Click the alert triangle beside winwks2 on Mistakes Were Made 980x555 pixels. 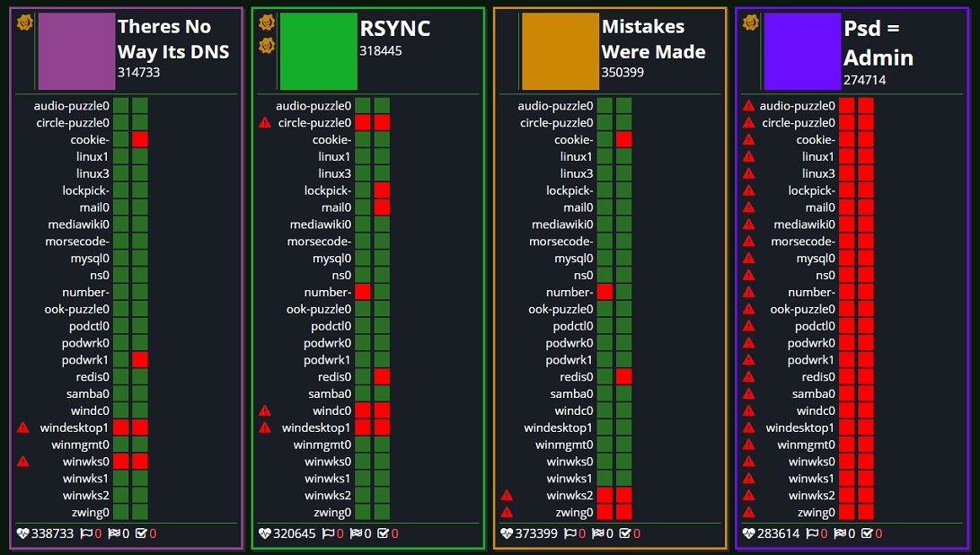[x=507, y=495]
